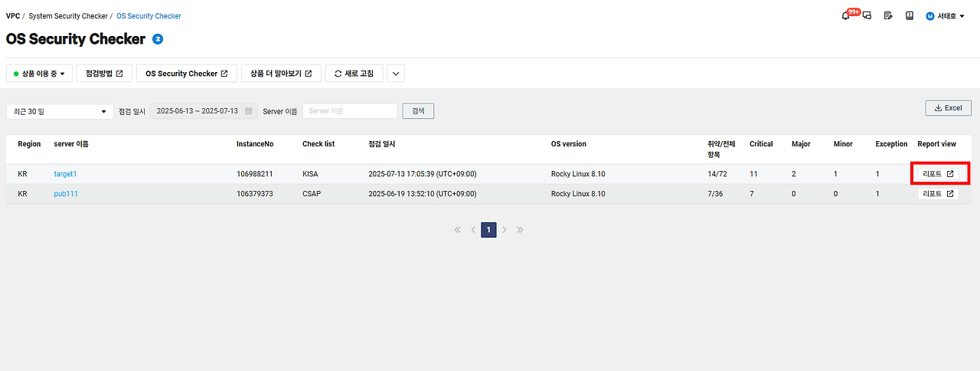
Task: Open the chat support icon
Action: 867,15
